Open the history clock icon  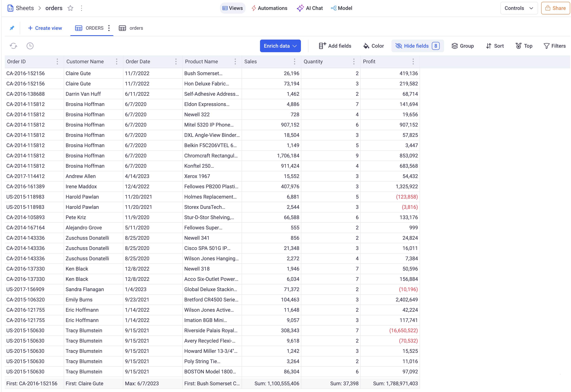coord(30,46)
